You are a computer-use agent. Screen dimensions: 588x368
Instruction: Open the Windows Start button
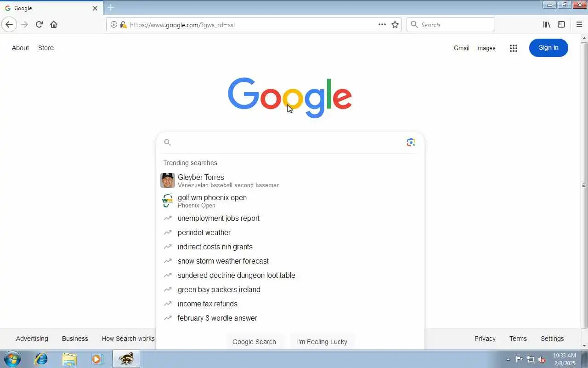coord(12,359)
